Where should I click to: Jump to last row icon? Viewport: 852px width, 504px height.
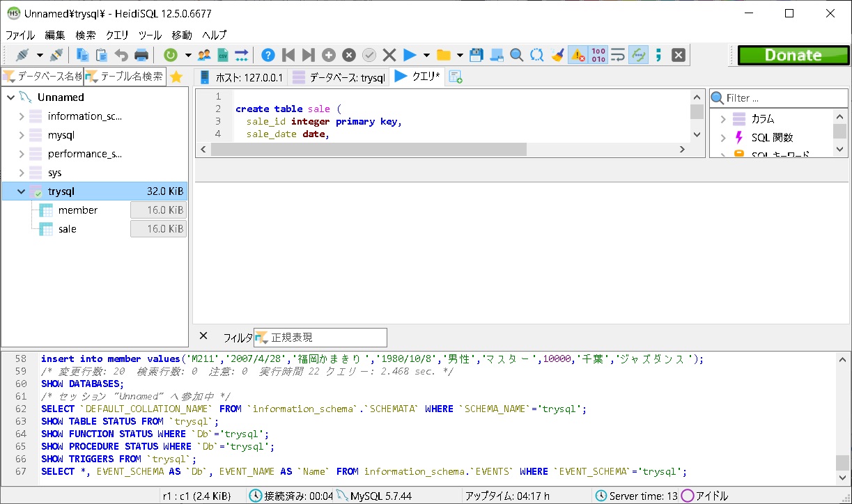309,55
